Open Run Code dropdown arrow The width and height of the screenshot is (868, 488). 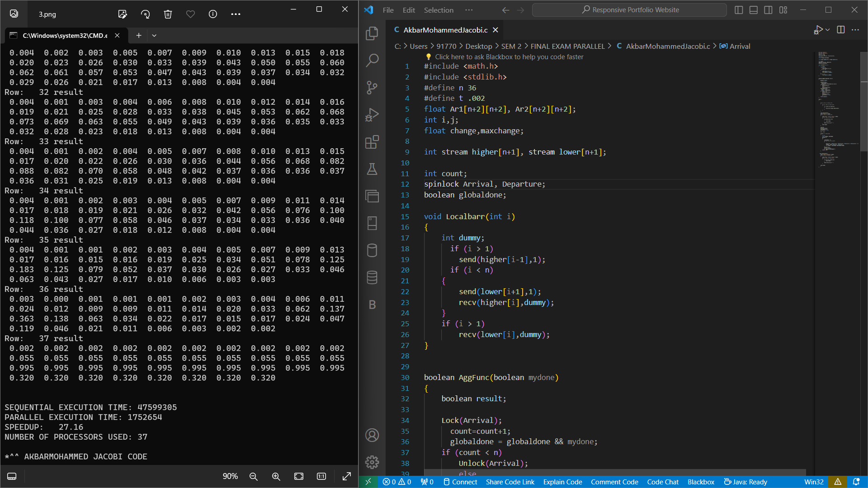[x=827, y=30]
